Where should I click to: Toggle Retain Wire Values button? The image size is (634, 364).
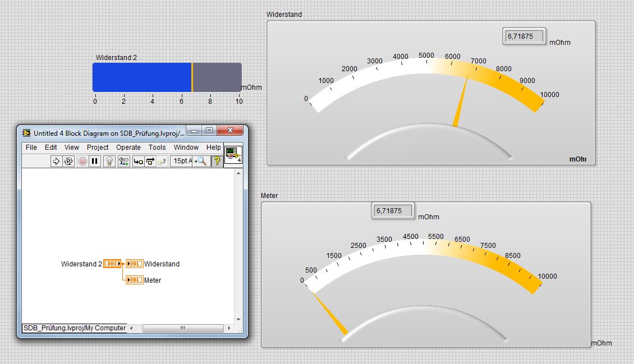coord(124,161)
